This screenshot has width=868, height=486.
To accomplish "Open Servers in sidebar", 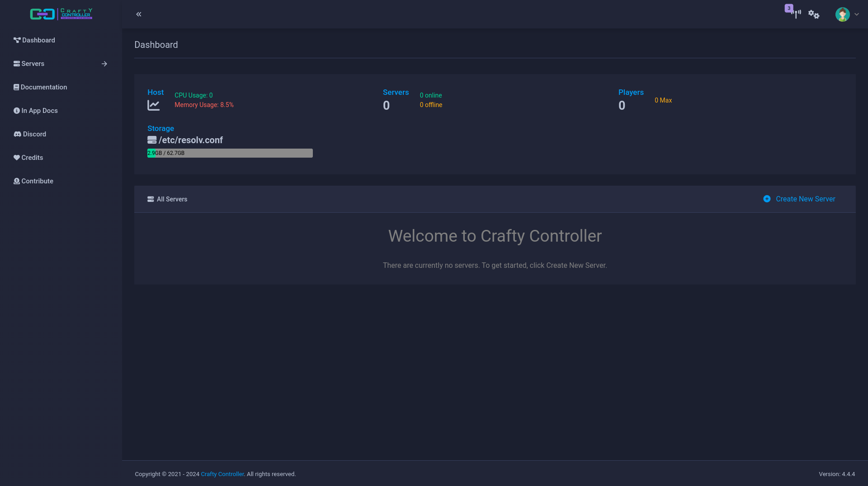I will [x=29, y=64].
